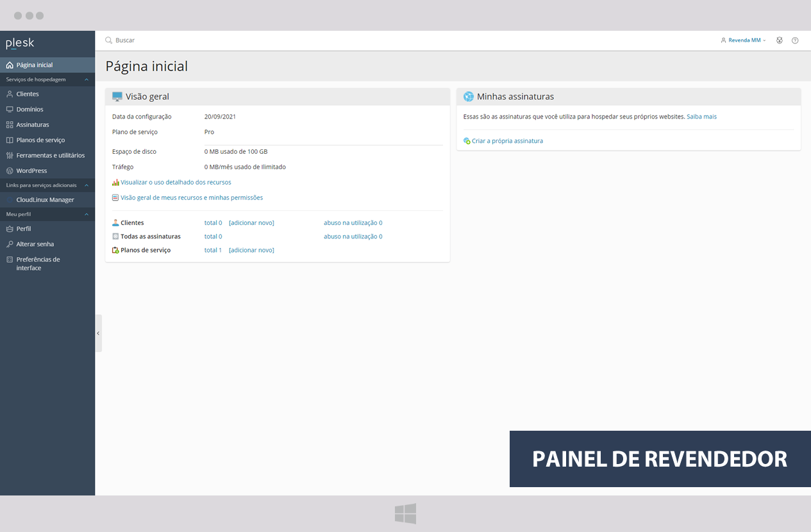Click the Pro service plan value
This screenshot has height=532, width=811.
[210, 132]
